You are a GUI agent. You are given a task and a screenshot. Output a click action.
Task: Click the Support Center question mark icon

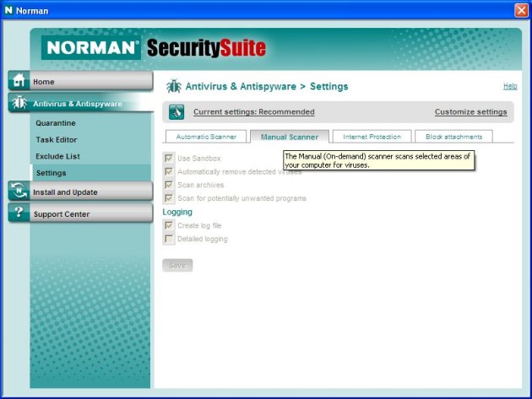(19, 213)
